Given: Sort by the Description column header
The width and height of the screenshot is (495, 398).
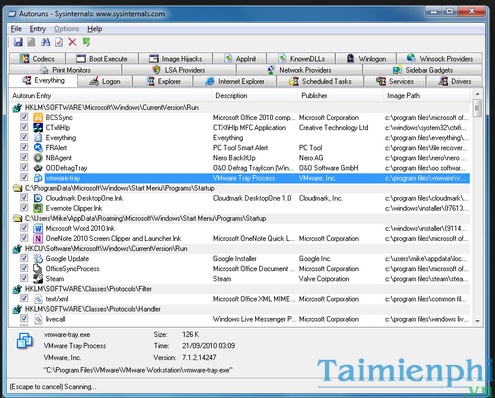Looking at the screenshot, I should pos(255,96).
